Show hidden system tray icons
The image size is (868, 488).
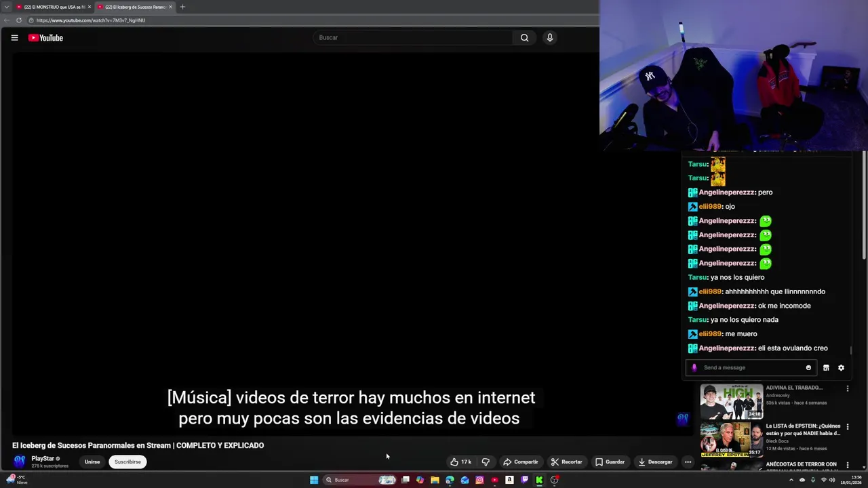[x=791, y=480]
